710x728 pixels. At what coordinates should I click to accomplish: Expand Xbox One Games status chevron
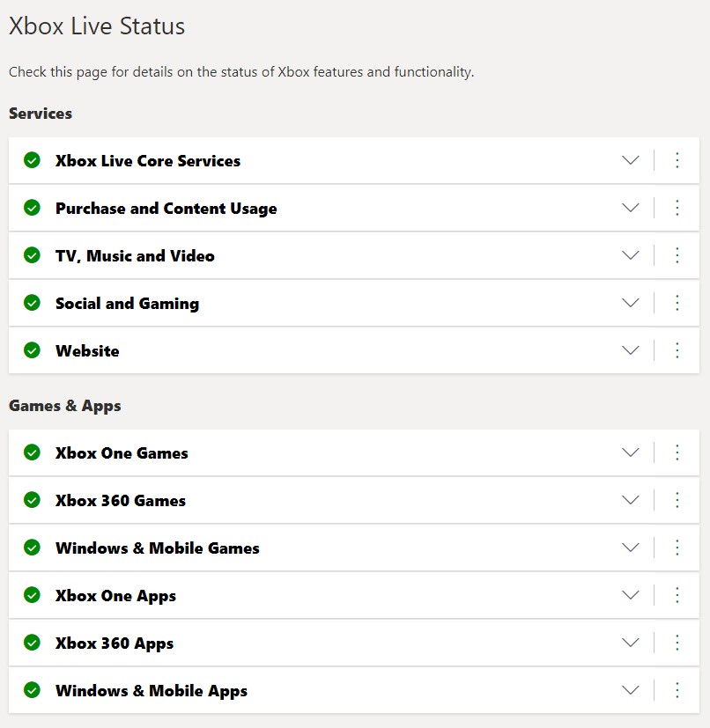click(630, 452)
